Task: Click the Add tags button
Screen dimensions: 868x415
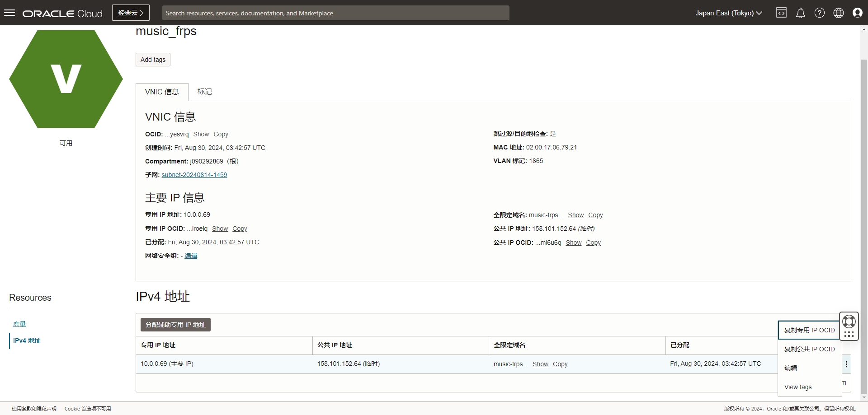Action: click(153, 60)
